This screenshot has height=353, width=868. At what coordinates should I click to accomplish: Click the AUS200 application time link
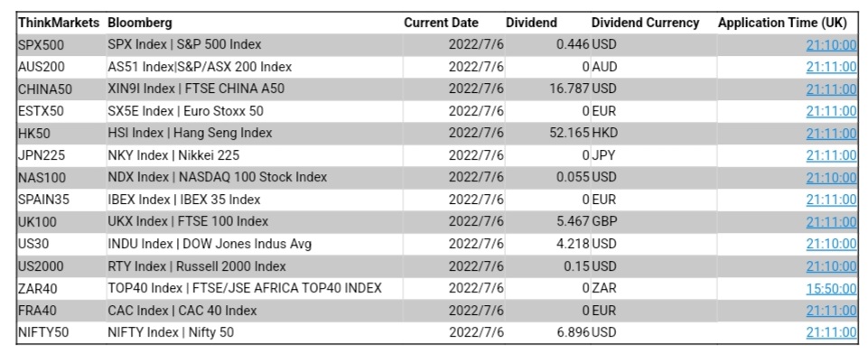(832, 67)
